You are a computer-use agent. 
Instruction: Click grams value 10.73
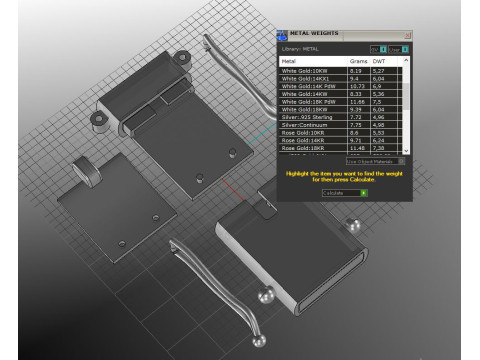(357, 86)
